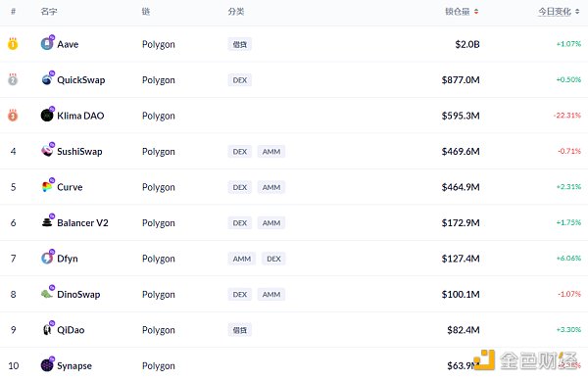The height and width of the screenshot is (381, 588).
Task: Open the Dfyn logo icon
Action: click(x=47, y=259)
